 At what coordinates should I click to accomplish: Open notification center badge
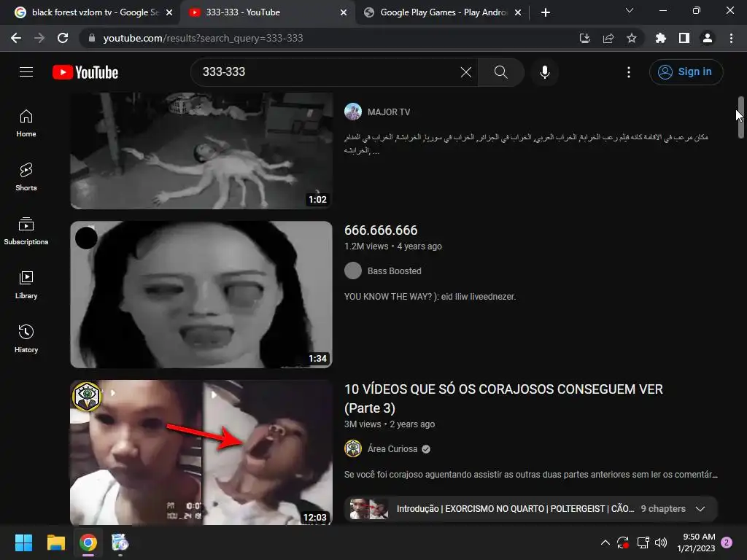(x=727, y=542)
